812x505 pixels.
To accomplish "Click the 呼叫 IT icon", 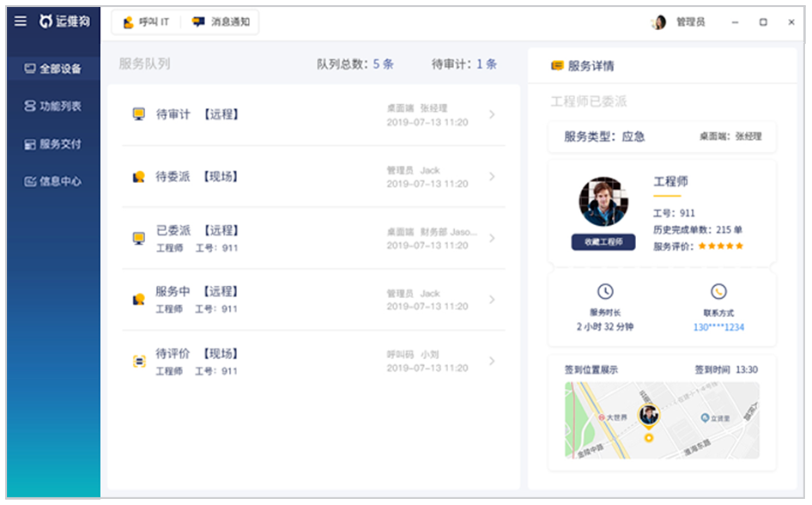I will click(129, 22).
